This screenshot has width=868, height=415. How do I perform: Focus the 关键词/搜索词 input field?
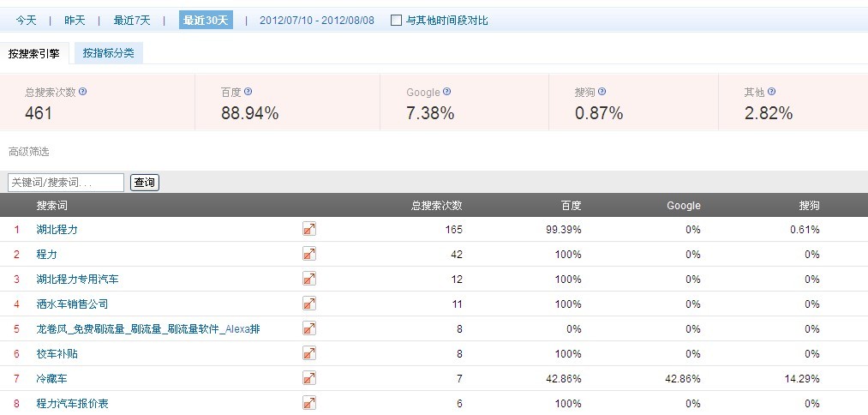[66, 183]
